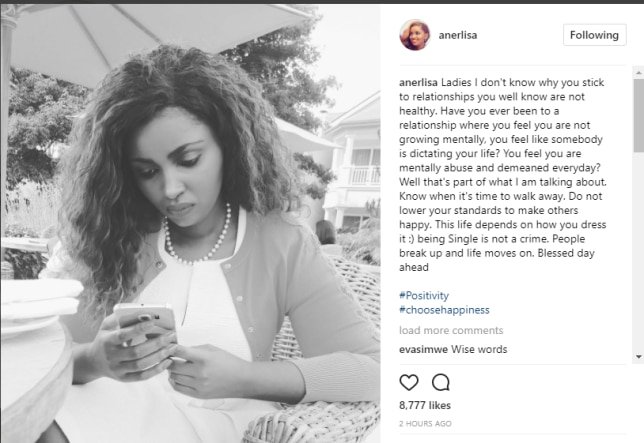Open the #Positivity hashtag

[x=424, y=296]
